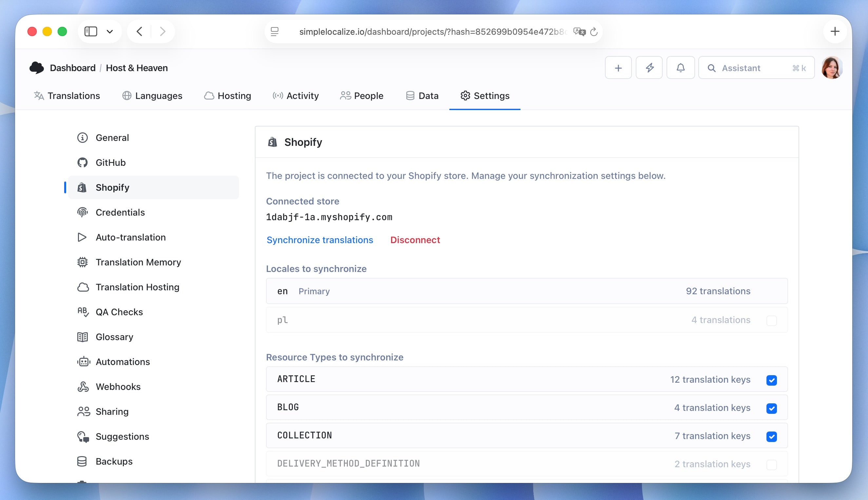
Task: Open Translation Memory settings
Action: click(x=138, y=262)
